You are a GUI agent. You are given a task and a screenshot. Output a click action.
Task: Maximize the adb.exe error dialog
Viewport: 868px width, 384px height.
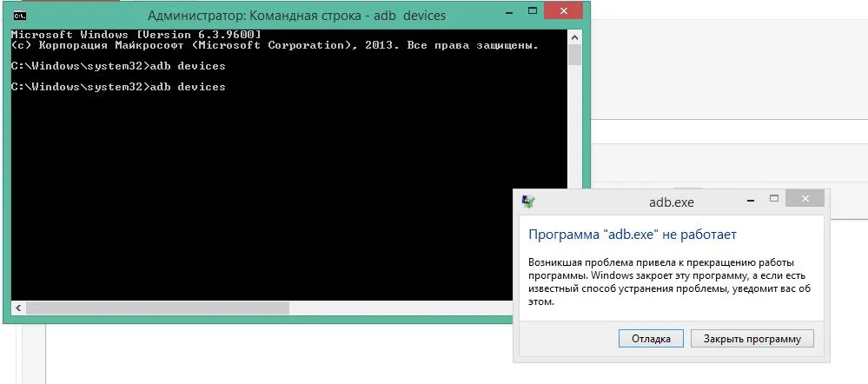point(774,199)
